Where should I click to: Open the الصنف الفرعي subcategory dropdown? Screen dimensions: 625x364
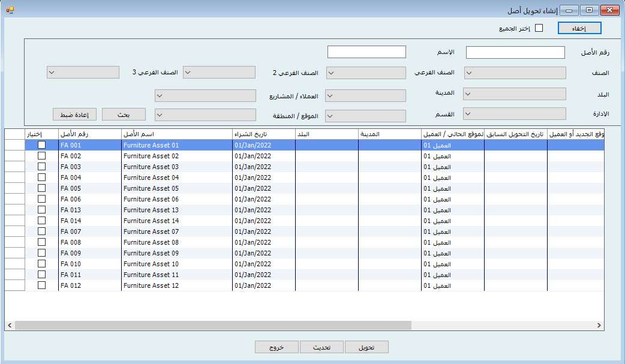pos(366,73)
